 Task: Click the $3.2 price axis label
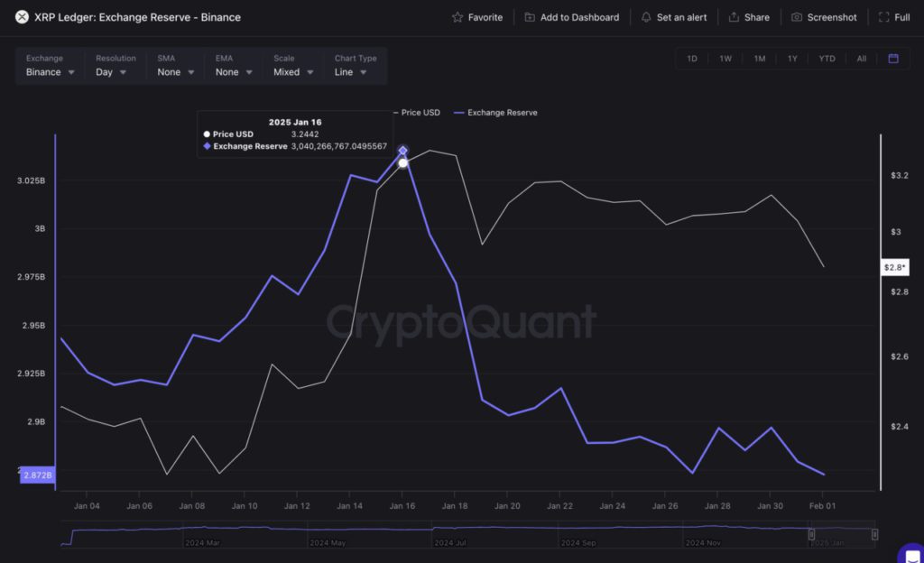(x=900, y=176)
